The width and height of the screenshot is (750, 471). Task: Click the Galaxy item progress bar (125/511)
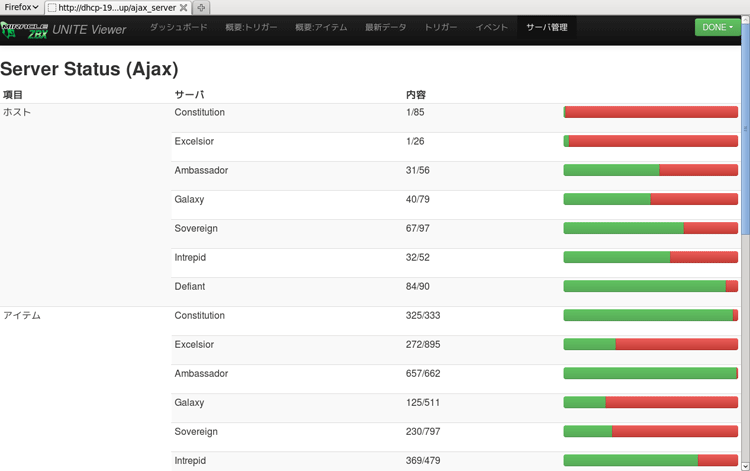click(650, 402)
